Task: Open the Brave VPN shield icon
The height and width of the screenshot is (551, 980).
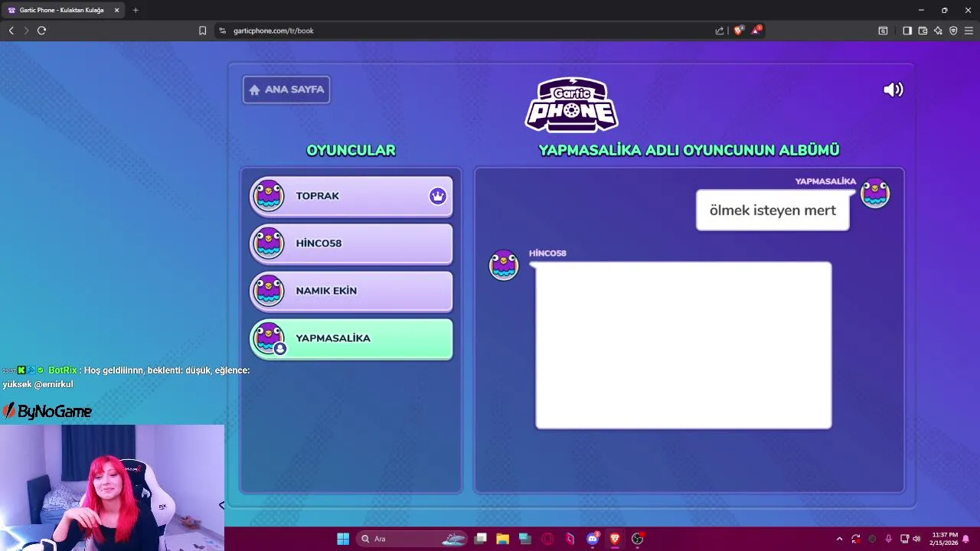Action: point(953,31)
